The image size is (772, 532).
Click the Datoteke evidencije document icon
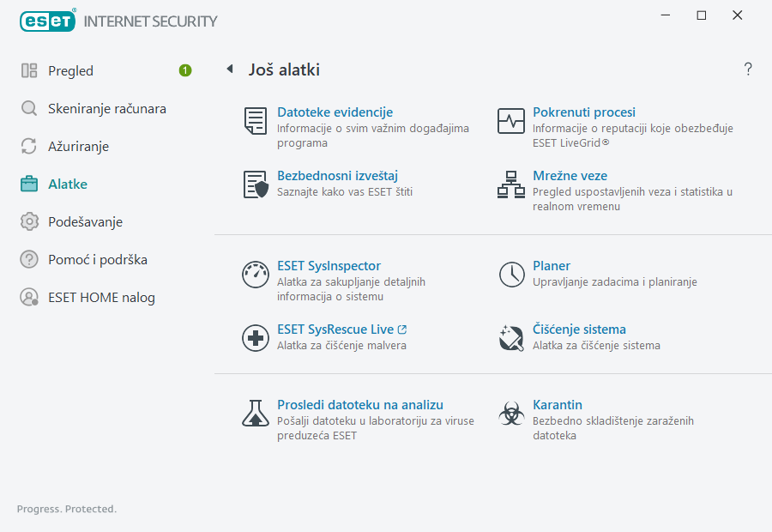(x=255, y=121)
